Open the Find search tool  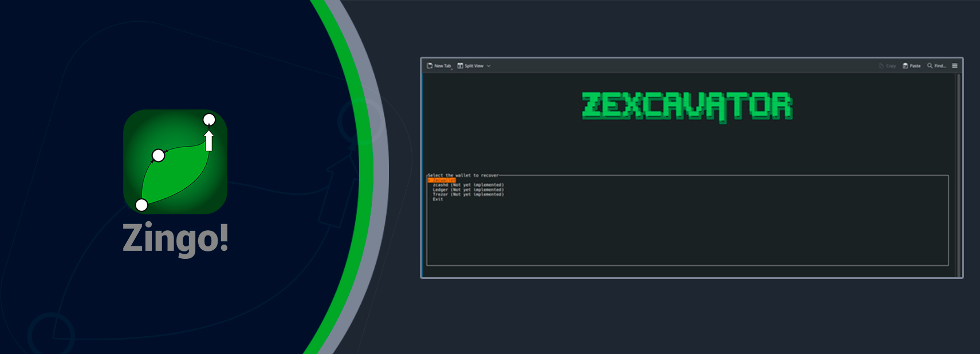(936, 66)
